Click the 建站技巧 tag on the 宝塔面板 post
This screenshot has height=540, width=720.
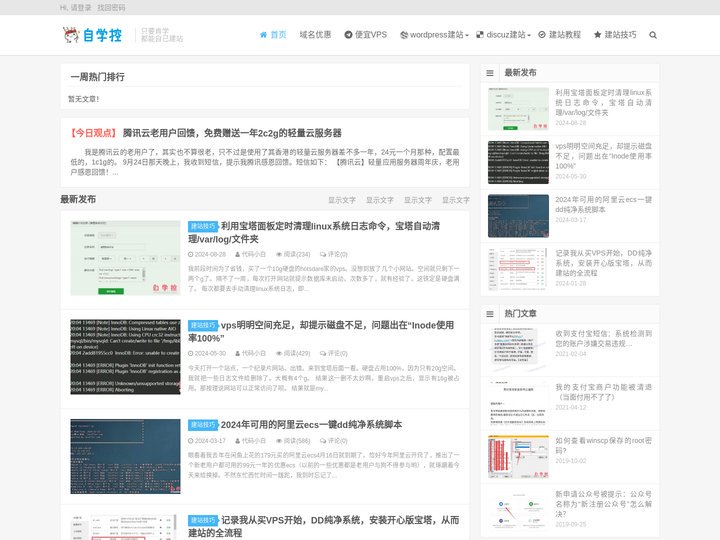202,226
